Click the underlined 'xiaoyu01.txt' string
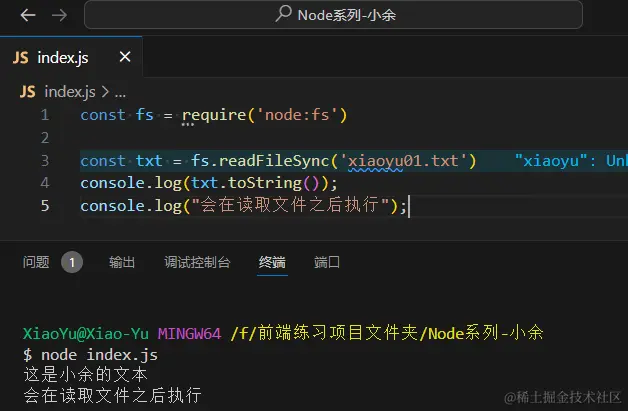 coord(404,161)
